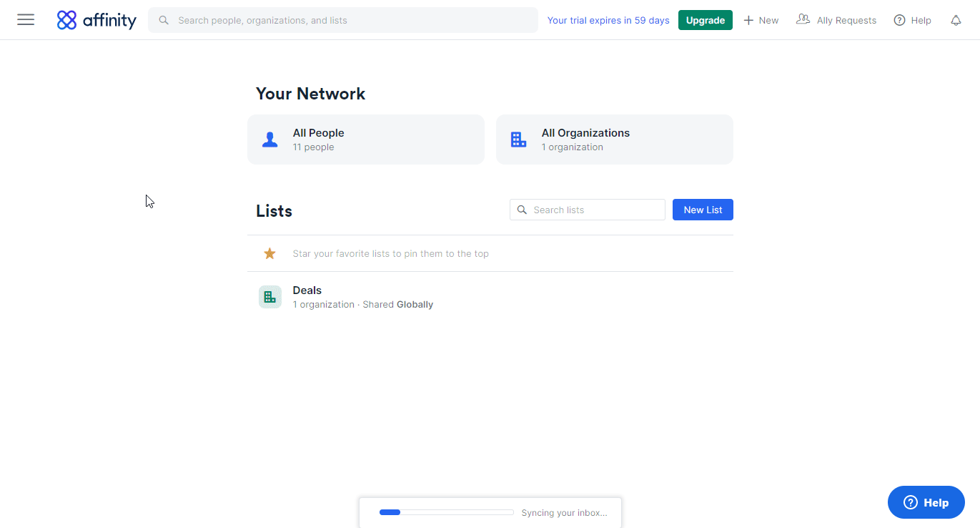Click the Ally Requests icon
This screenshot has height=528, width=980.
tap(803, 19)
